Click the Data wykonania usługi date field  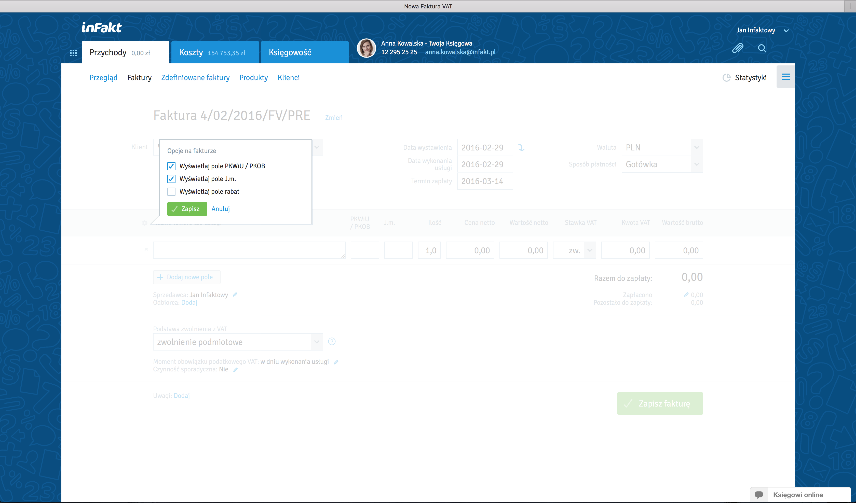click(x=485, y=164)
